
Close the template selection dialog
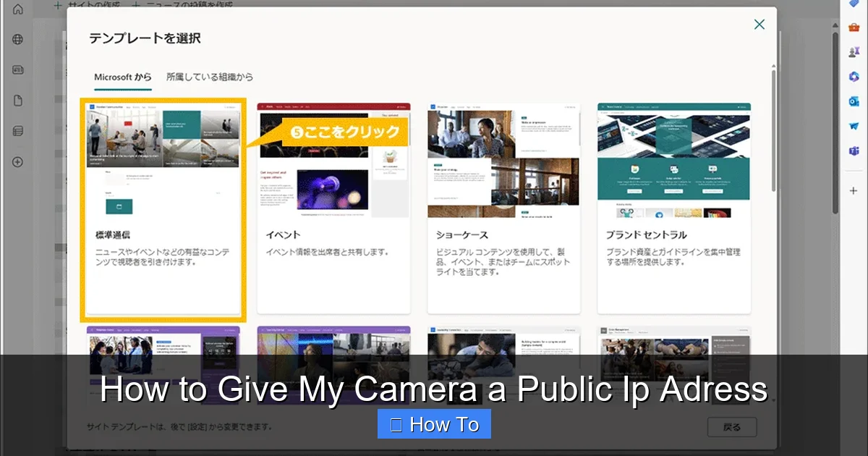[759, 25]
